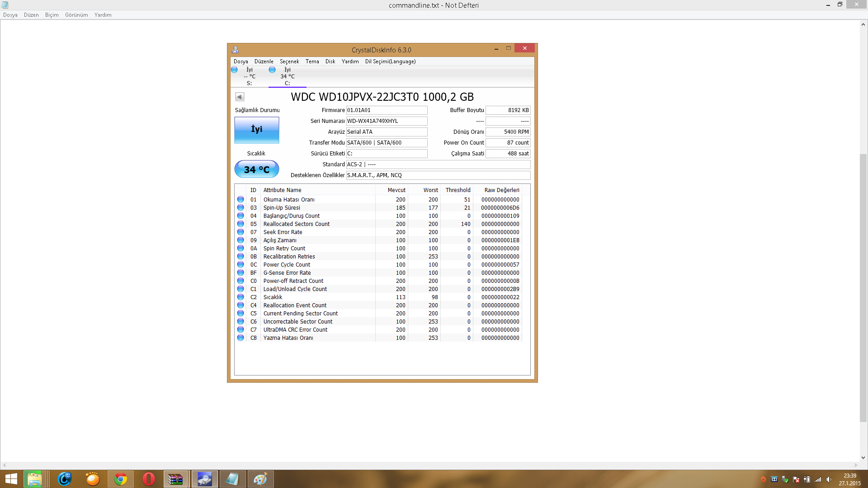
Task: Open the Yardım menu in CrystalDiskInfo
Action: click(350, 61)
